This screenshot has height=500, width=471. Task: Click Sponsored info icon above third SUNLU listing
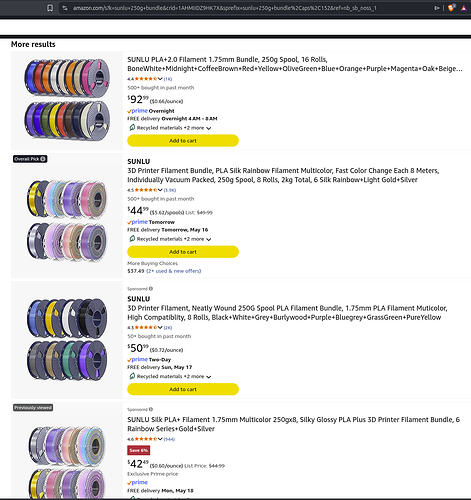click(151, 289)
